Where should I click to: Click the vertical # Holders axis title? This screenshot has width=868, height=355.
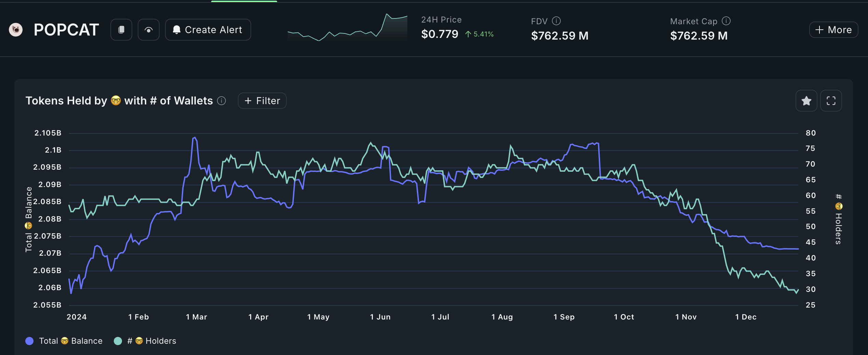click(839, 219)
